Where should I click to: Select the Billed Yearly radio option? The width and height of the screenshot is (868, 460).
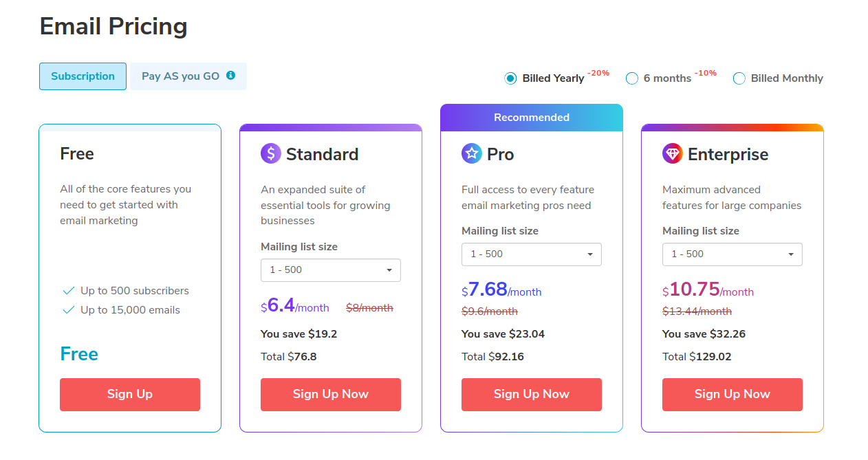tap(510, 78)
